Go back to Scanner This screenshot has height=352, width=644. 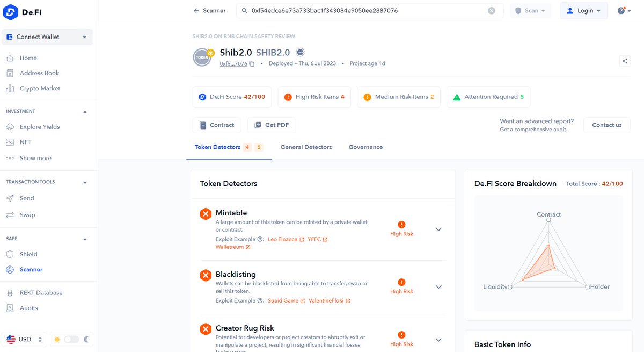point(210,11)
